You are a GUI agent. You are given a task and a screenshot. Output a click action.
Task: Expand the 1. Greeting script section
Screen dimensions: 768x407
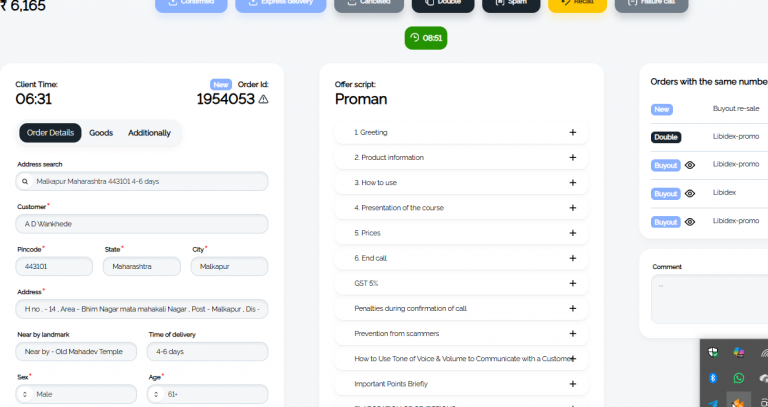[461, 133]
